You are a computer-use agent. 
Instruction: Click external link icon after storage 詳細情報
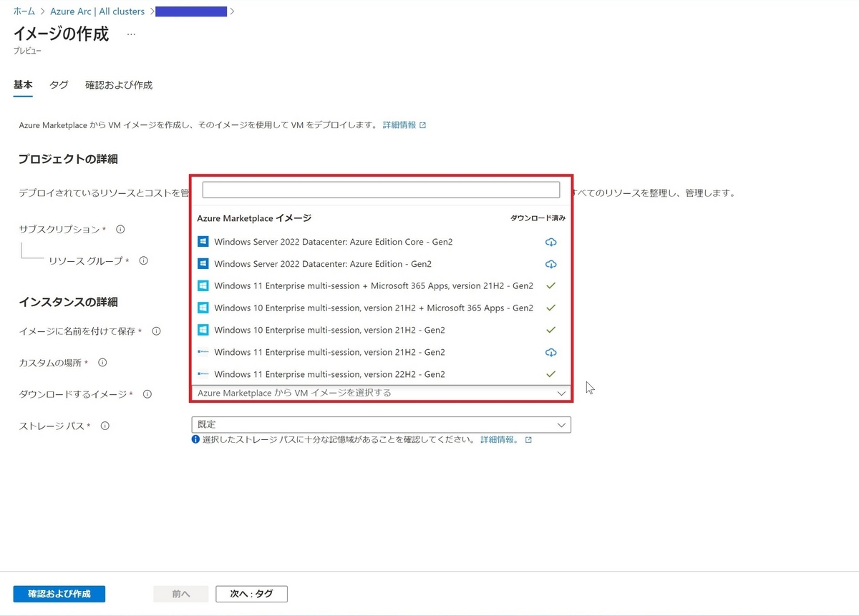pyautogui.click(x=528, y=440)
